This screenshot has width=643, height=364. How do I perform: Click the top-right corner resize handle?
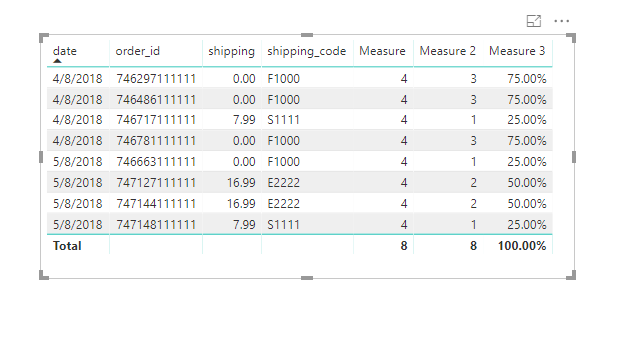coord(571,38)
